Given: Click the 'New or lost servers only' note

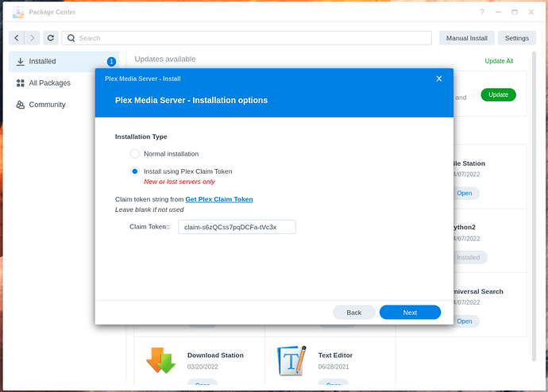Looking at the screenshot, I should [179, 182].
